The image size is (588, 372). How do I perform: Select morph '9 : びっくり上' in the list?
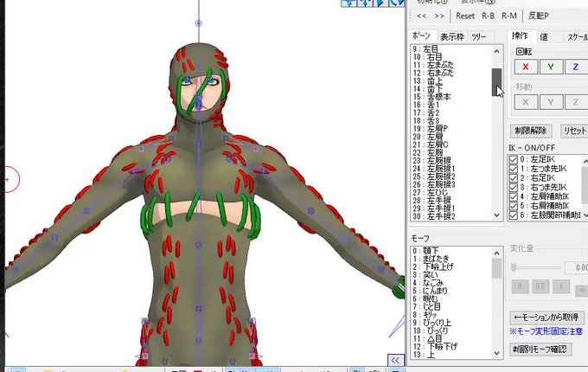pyautogui.click(x=432, y=323)
